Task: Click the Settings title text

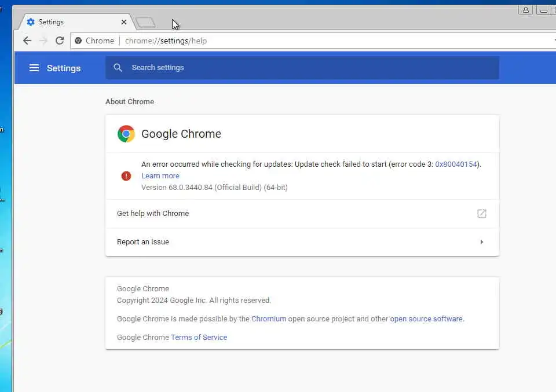Action: coord(64,68)
